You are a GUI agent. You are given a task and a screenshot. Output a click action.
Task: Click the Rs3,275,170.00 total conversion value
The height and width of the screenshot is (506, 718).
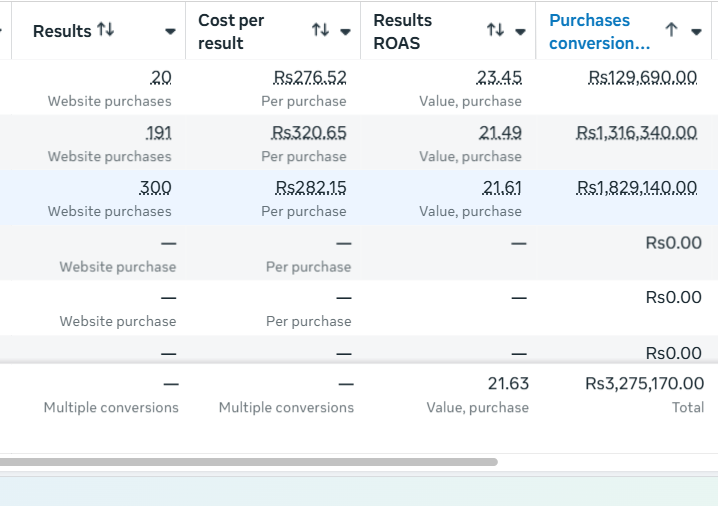tap(644, 383)
